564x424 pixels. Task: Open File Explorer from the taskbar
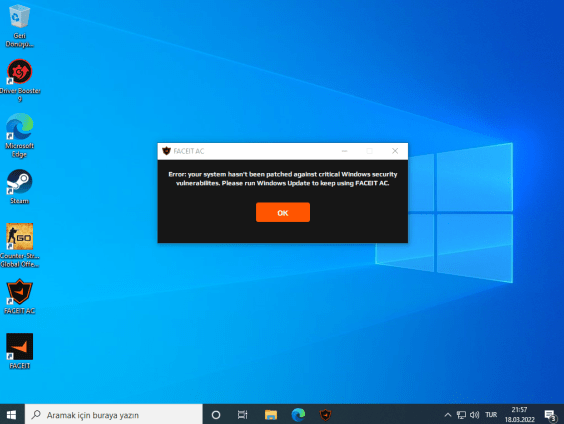click(x=271, y=415)
